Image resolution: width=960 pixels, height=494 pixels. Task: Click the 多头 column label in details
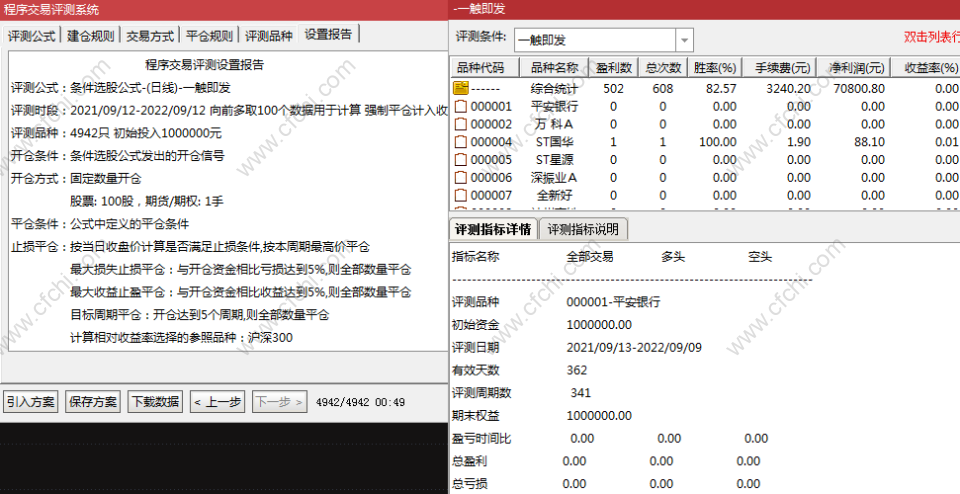click(673, 257)
